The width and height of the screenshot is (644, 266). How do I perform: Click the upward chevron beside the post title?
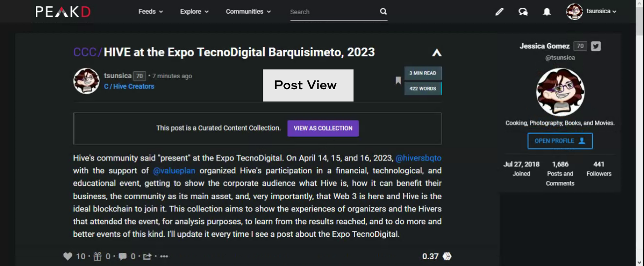[437, 53]
